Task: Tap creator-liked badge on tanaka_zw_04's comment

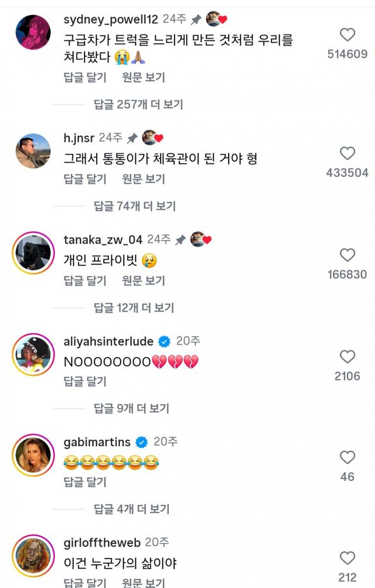Action: pyautogui.click(x=201, y=240)
